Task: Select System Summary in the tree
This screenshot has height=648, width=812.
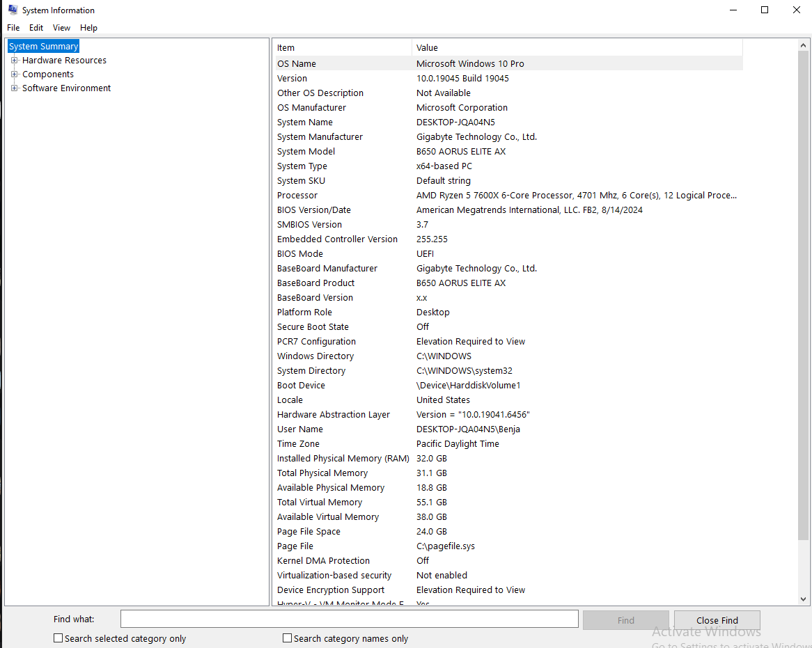Action: [x=43, y=46]
